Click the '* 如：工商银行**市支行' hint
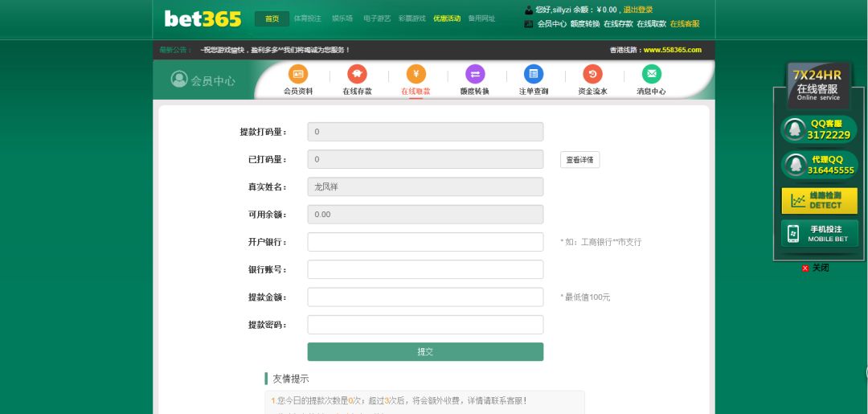This screenshot has width=868, height=414. pyautogui.click(x=601, y=242)
